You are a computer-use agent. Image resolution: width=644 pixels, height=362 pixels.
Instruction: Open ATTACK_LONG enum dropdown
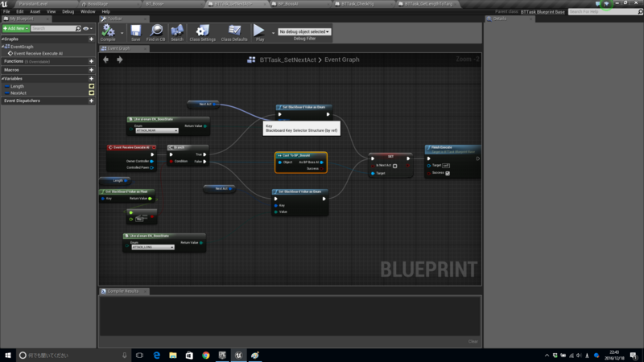[x=153, y=247]
